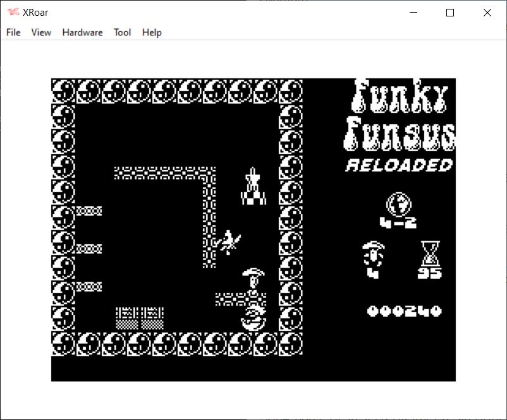Click the mushroom lives icon in sidebar
This screenshot has width=507, height=420.
[x=373, y=254]
